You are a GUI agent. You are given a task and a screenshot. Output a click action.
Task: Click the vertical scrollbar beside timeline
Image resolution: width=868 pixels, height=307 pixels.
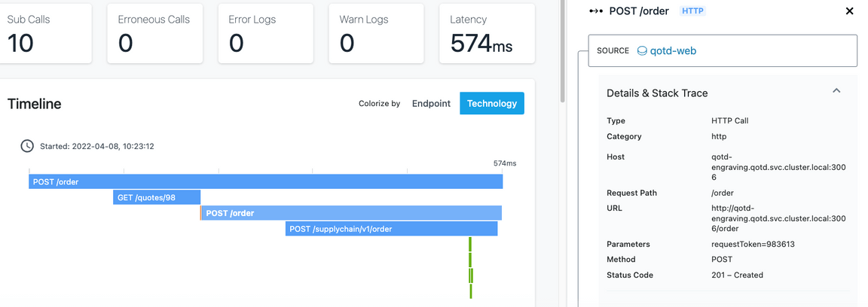coord(562,51)
